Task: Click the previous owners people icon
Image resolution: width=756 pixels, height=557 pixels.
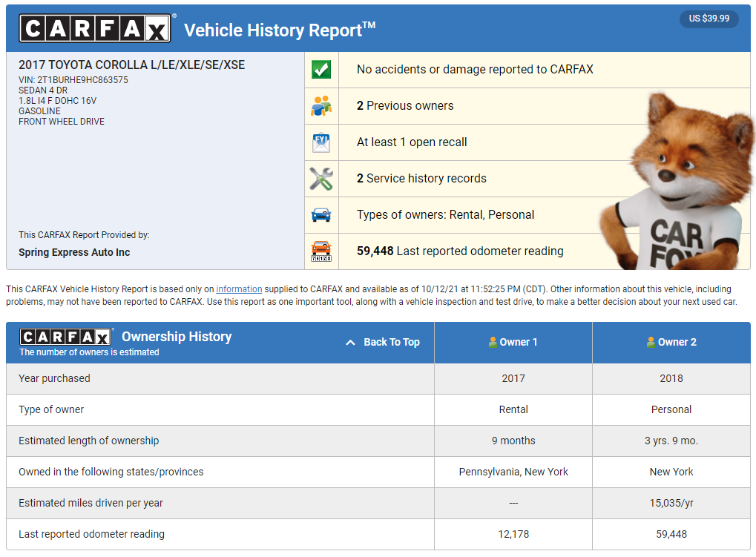Action: 321,106
